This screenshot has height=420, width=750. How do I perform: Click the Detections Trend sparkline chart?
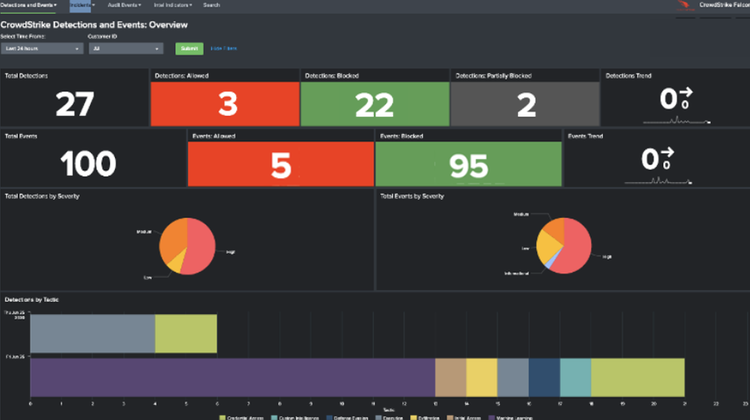tap(675, 121)
